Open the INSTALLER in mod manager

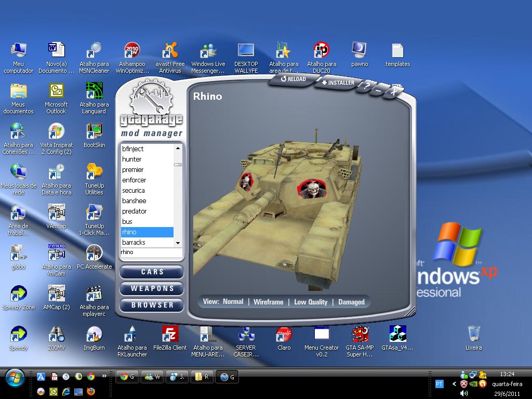pyautogui.click(x=338, y=83)
